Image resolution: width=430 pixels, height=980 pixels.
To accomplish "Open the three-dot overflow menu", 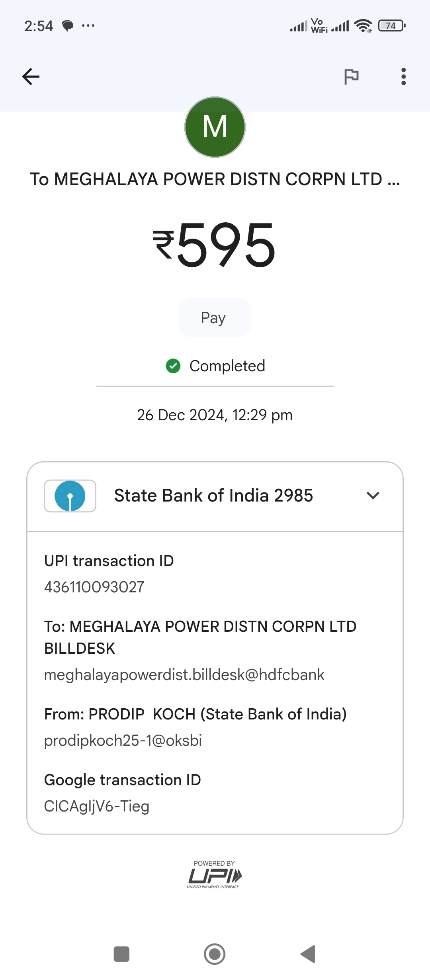I will pyautogui.click(x=403, y=76).
